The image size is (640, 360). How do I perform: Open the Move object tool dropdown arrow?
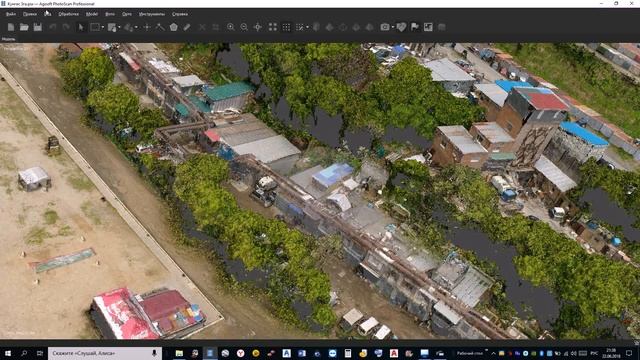click(136, 27)
